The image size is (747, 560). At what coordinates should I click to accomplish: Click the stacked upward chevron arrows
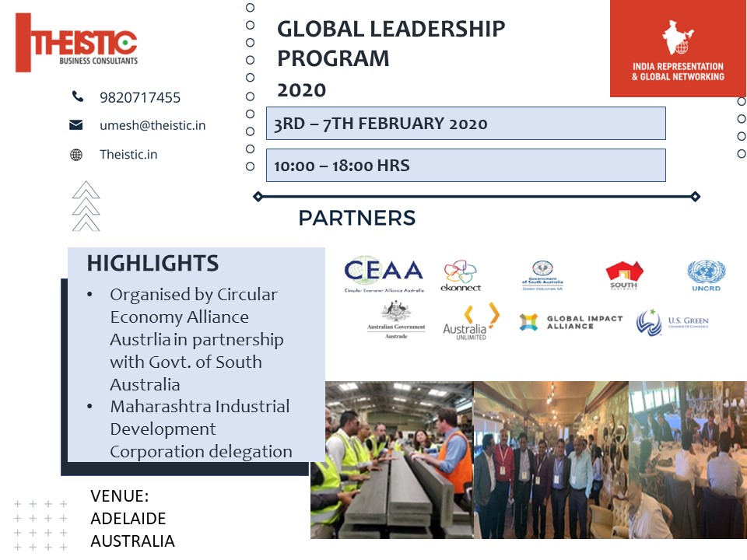pos(86,206)
